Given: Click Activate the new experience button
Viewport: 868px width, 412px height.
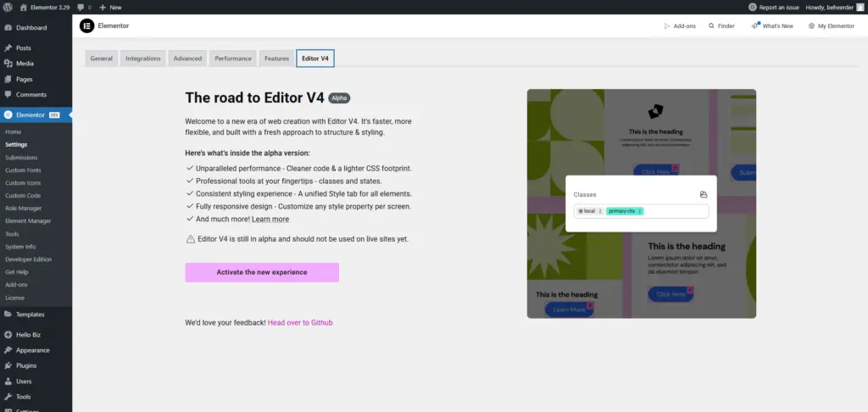Looking at the screenshot, I should [x=262, y=272].
